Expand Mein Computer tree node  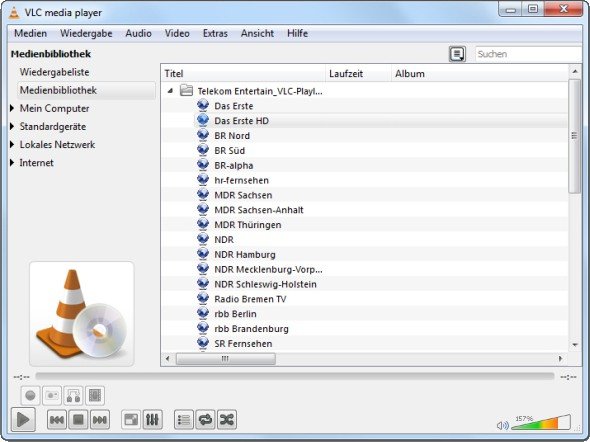12,108
